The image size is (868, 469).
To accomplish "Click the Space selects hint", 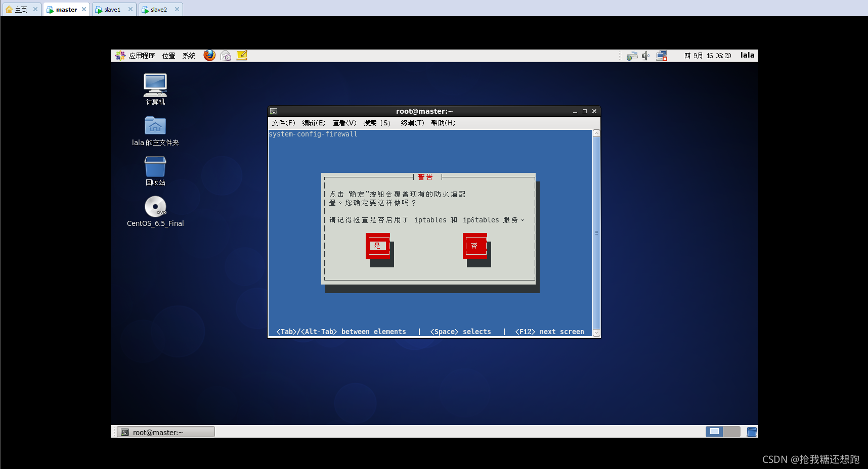I will [460, 332].
